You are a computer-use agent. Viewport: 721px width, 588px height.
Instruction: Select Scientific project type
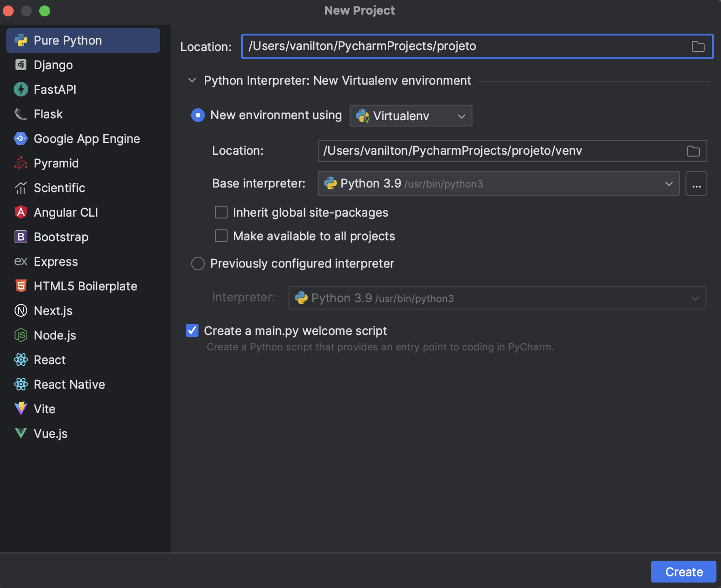pos(83,188)
